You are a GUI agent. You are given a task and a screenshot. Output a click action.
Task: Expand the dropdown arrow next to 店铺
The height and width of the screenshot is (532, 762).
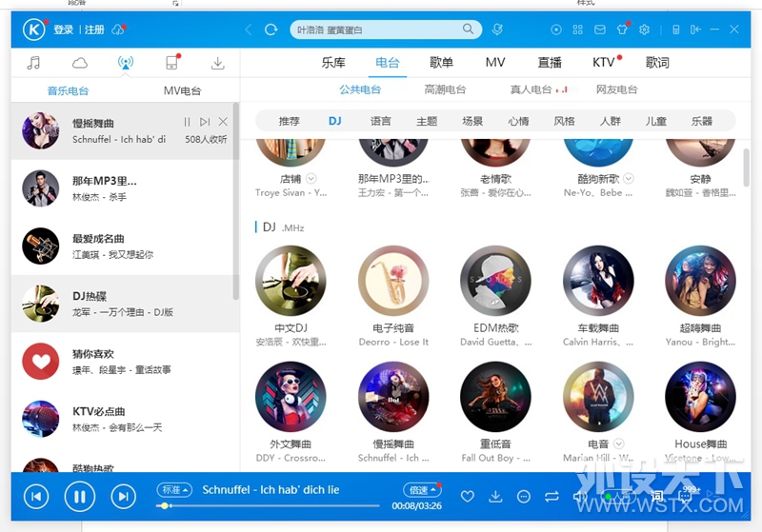coord(311,178)
